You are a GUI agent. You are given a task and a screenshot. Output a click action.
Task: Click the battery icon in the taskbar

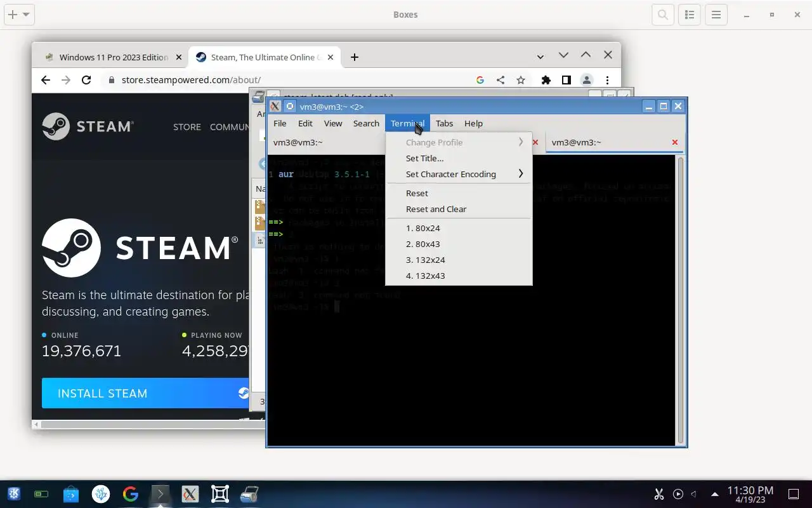(41, 494)
